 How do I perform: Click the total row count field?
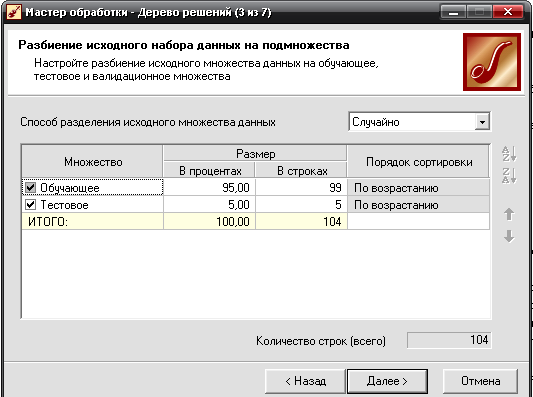click(449, 340)
